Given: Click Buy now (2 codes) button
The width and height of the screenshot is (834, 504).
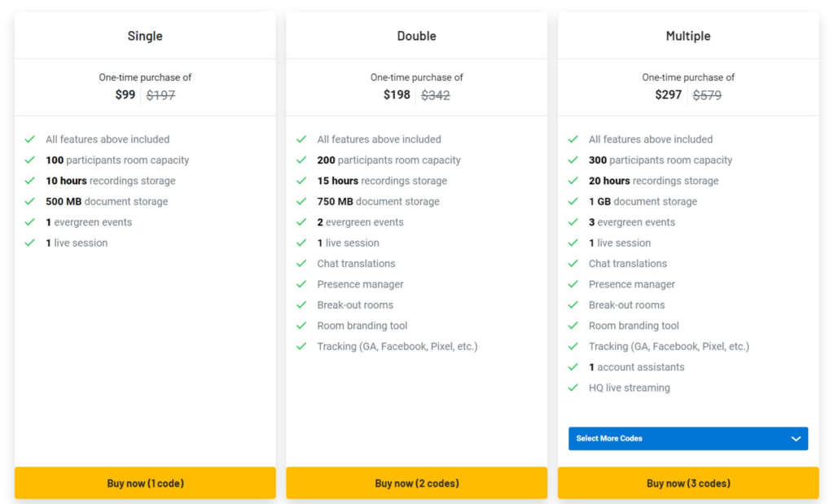Looking at the screenshot, I should point(416,483).
